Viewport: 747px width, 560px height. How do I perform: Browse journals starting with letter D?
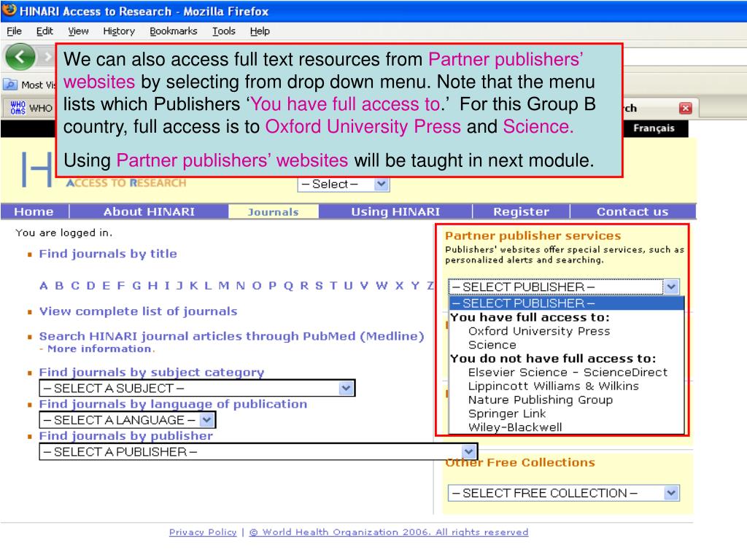click(91, 286)
